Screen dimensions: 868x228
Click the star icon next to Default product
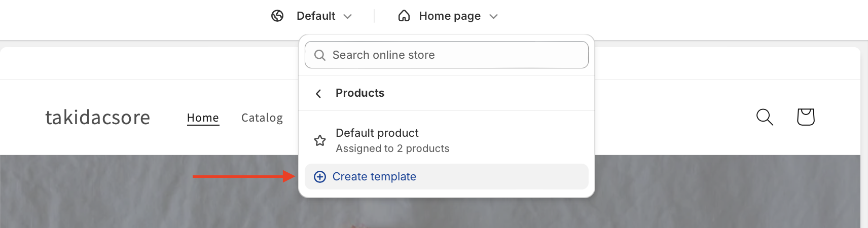tap(320, 140)
